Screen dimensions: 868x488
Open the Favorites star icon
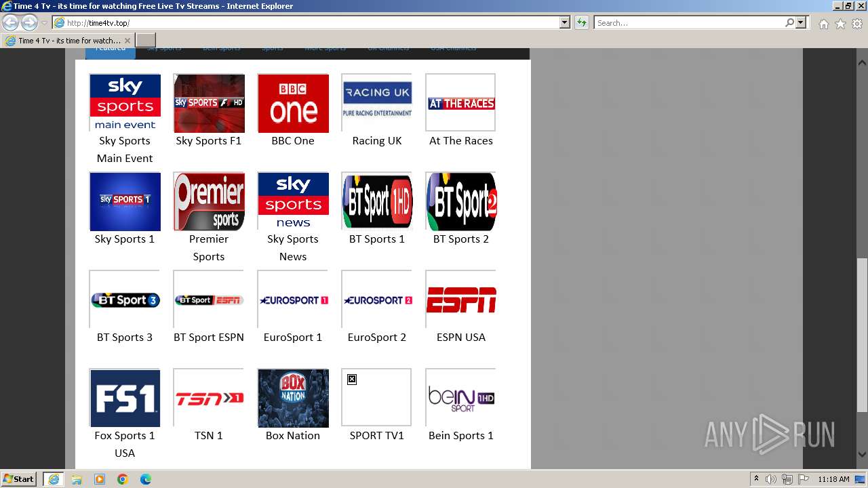tap(840, 24)
